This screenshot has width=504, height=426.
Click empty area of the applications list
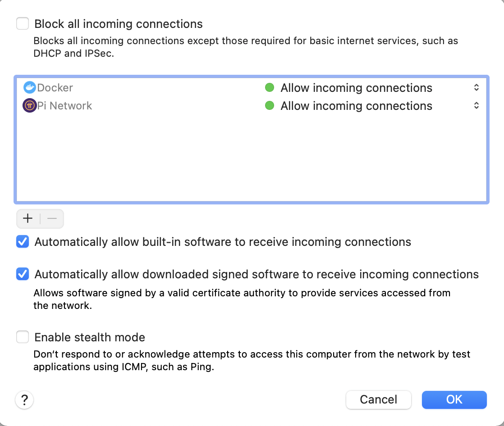(252, 157)
